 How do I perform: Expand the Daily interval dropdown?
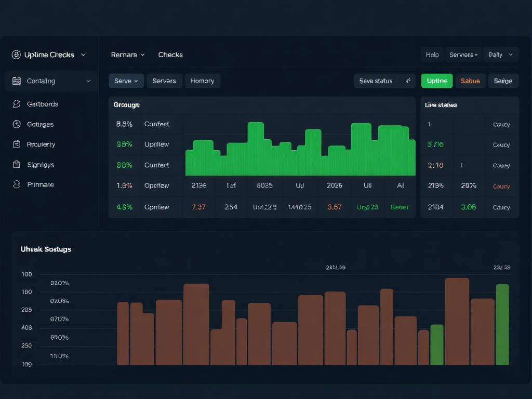click(501, 54)
